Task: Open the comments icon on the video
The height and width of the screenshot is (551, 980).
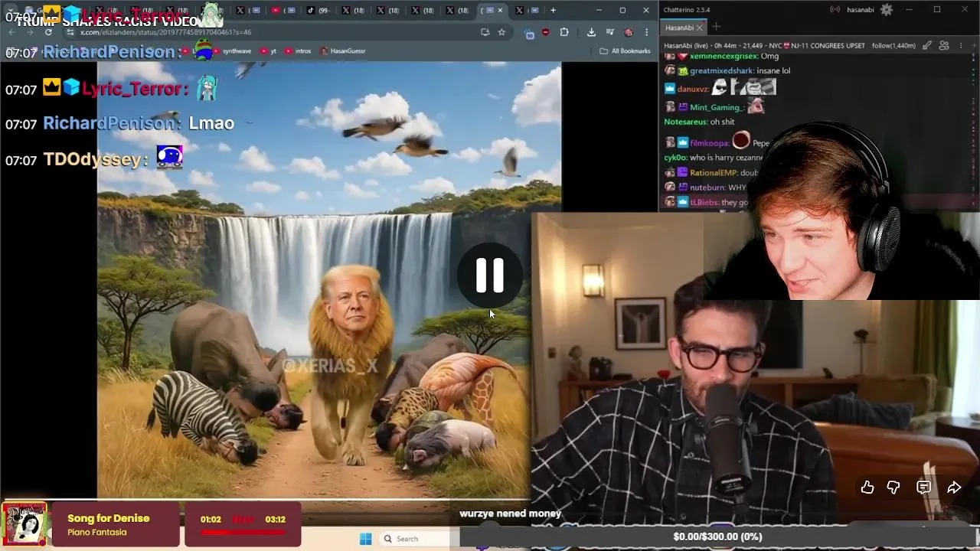Action: [923, 487]
